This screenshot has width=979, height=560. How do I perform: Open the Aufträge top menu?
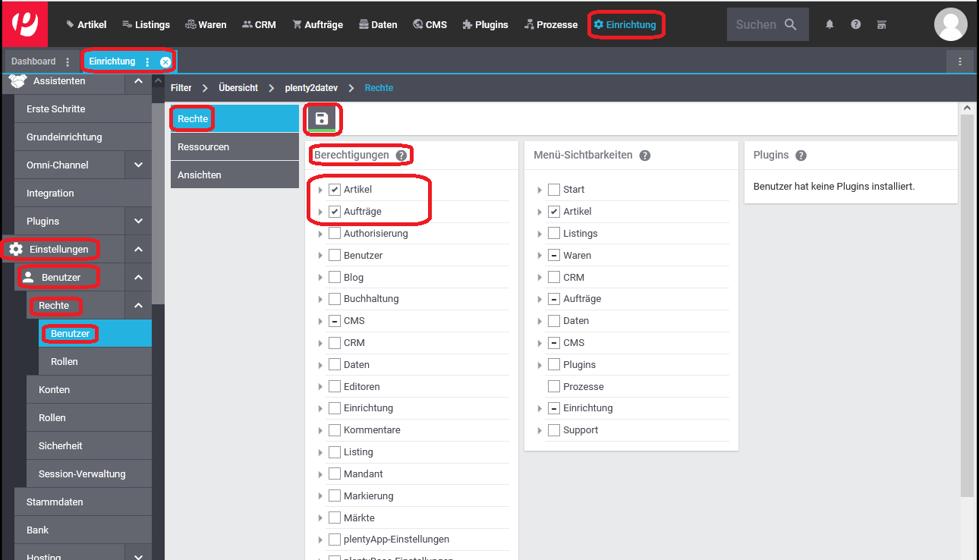tap(317, 24)
